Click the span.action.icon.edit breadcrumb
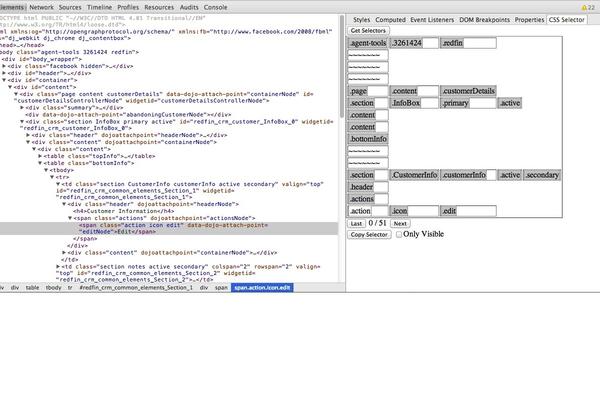 click(x=262, y=287)
